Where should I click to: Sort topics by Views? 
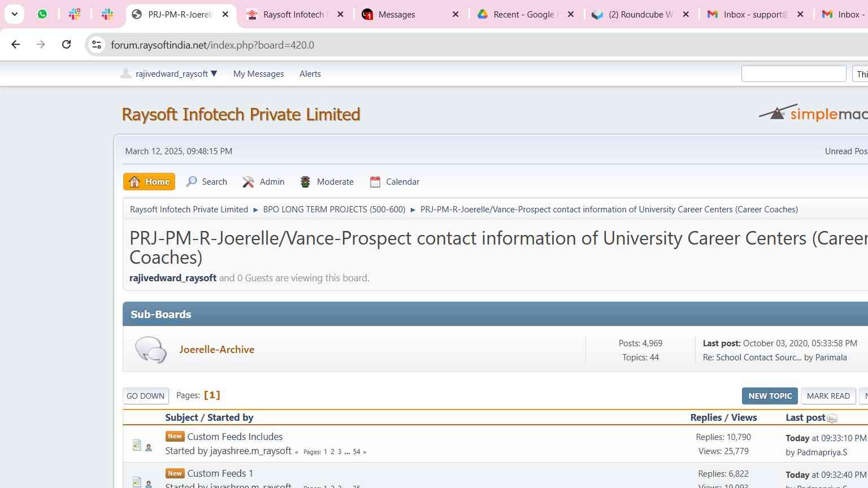pos(744,417)
